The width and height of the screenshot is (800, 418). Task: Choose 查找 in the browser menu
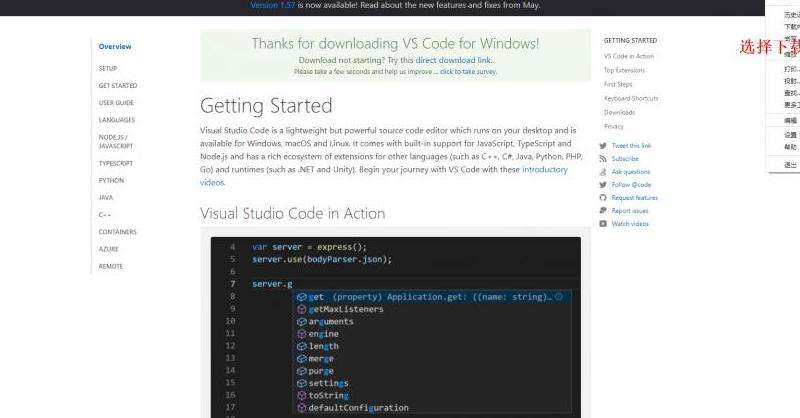(x=791, y=93)
